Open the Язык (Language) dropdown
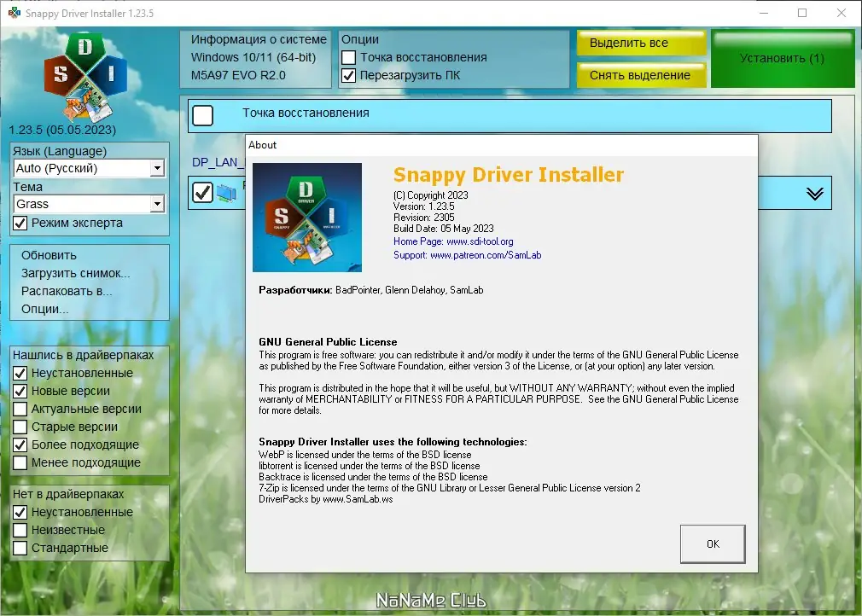The image size is (862, 616). click(156, 168)
